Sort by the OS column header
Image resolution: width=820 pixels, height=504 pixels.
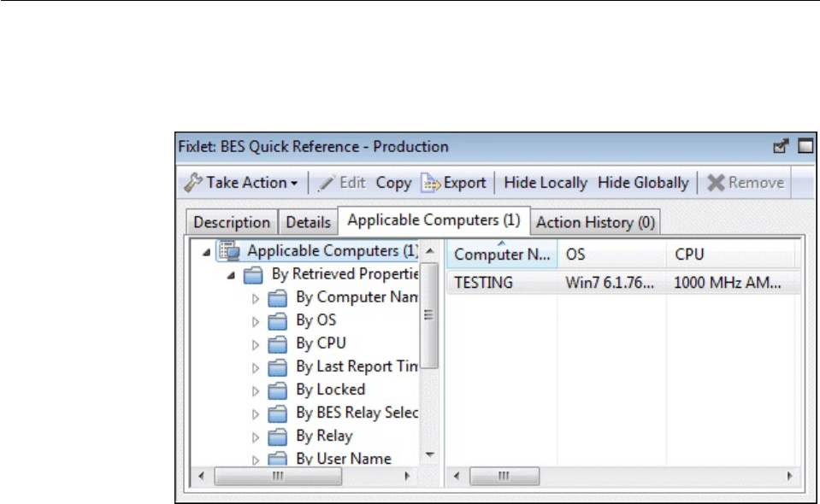[612, 255]
